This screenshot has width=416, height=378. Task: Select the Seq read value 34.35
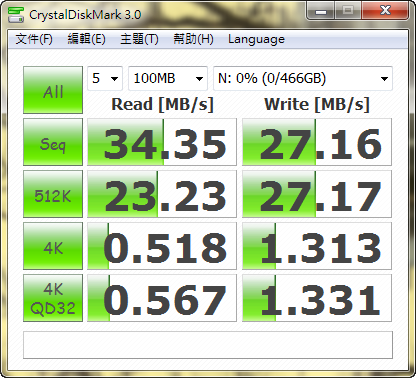(162, 142)
